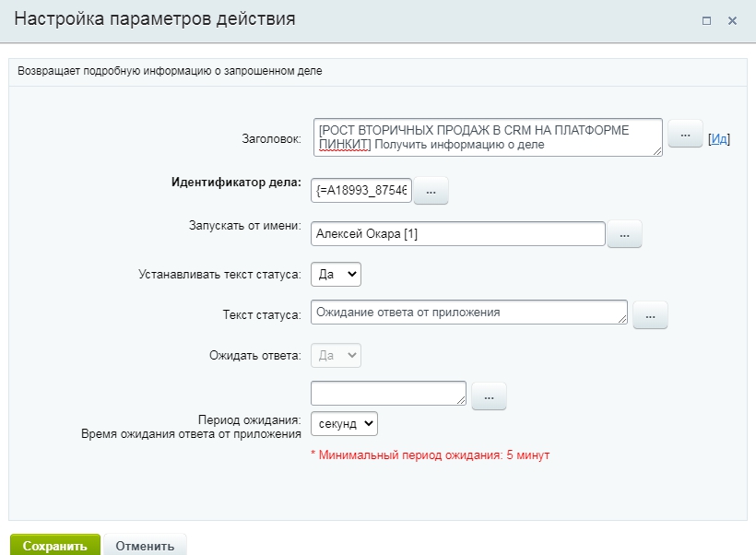Save settings with the Сохранить button

54,545
